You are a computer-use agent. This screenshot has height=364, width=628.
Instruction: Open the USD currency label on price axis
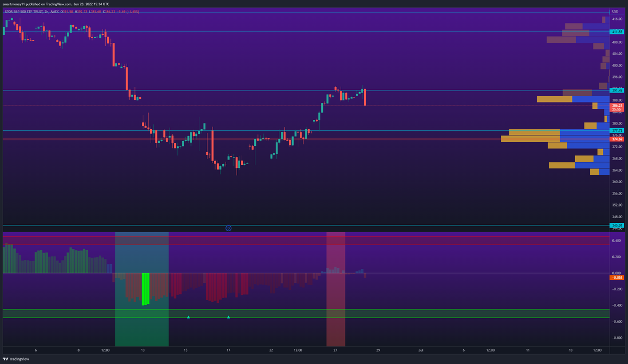pyautogui.click(x=615, y=10)
